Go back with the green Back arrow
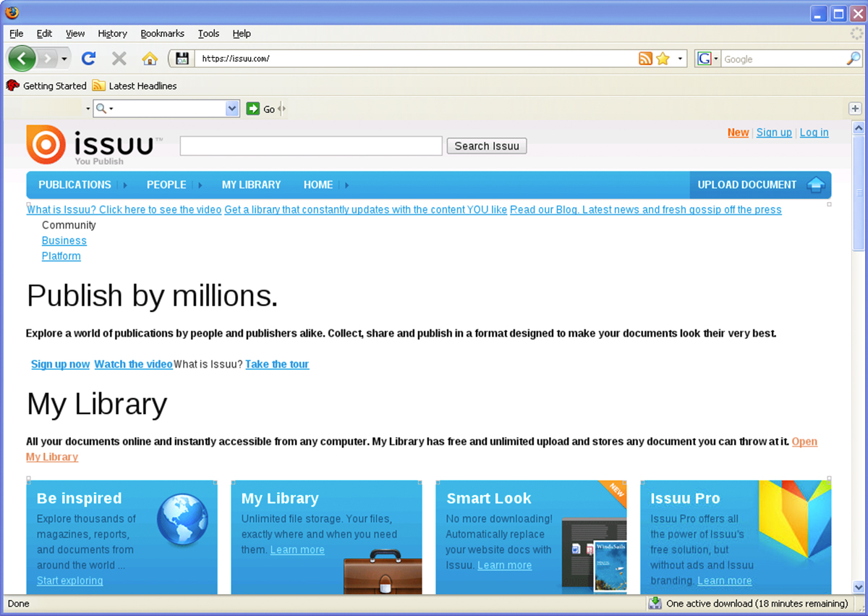Screen dimensions: 868x616 [x=22, y=59]
